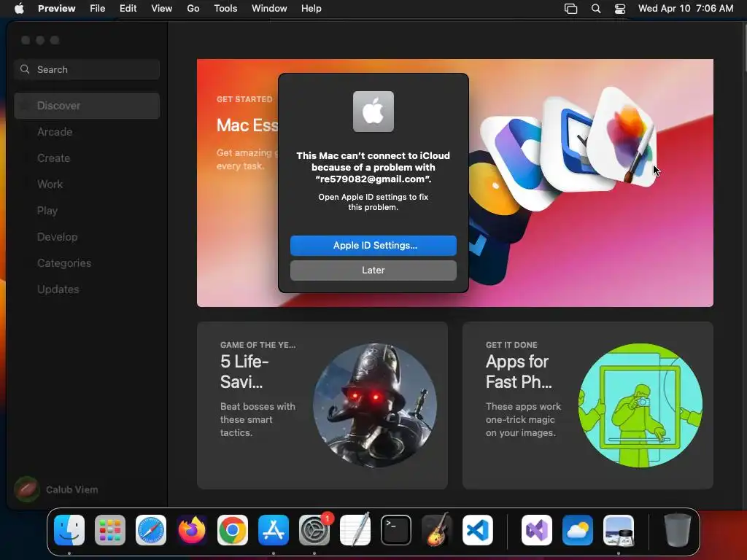747x560 pixels.
Task: Click the GET STARTED label on banner
Action: click(244, 99)
